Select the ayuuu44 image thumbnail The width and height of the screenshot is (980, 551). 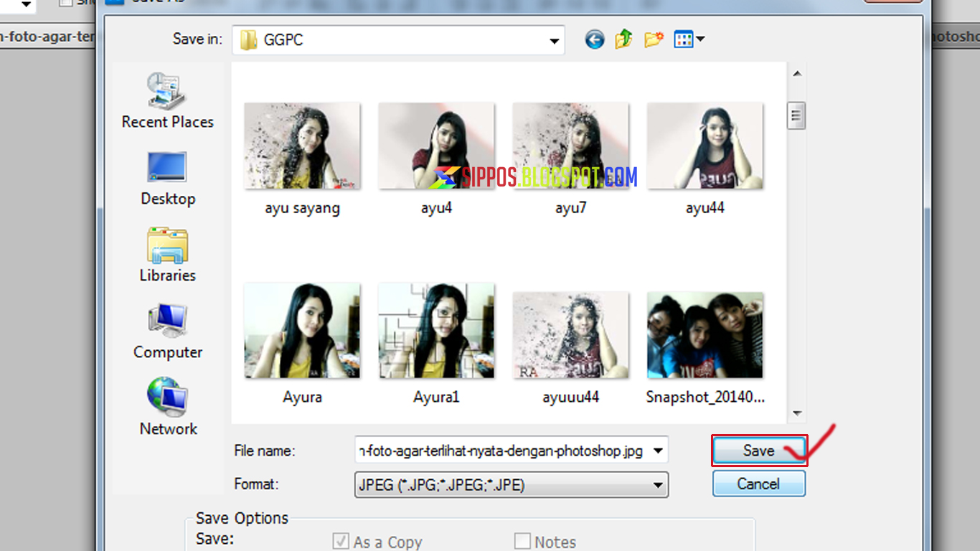coord(570,335)
